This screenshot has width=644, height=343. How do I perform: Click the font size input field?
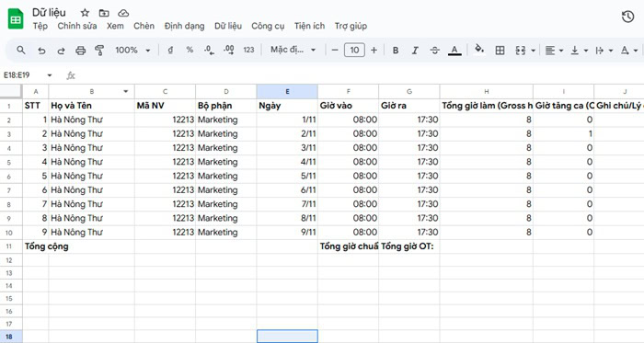tap(354, 50)
